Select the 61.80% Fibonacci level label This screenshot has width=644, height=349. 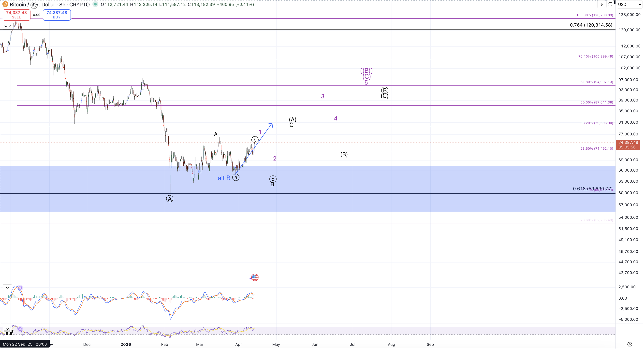(597, 82)
